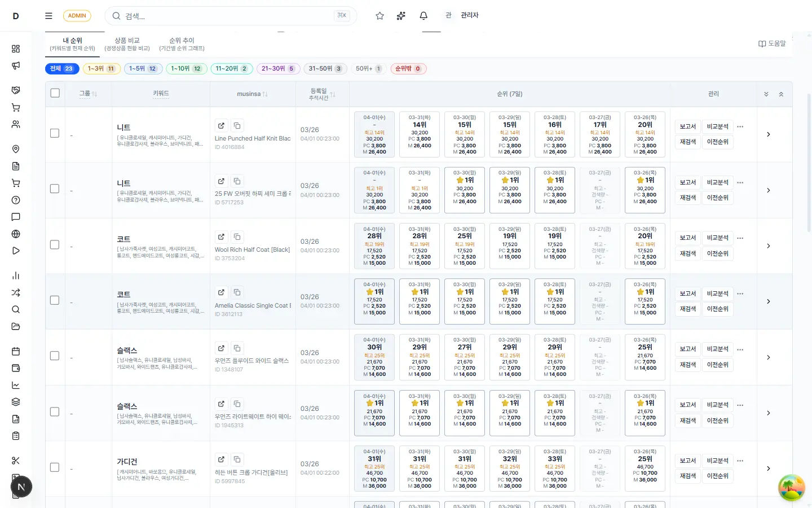Click the globe icon in the sidebar
812x508 pixels.
click(15, 234)
